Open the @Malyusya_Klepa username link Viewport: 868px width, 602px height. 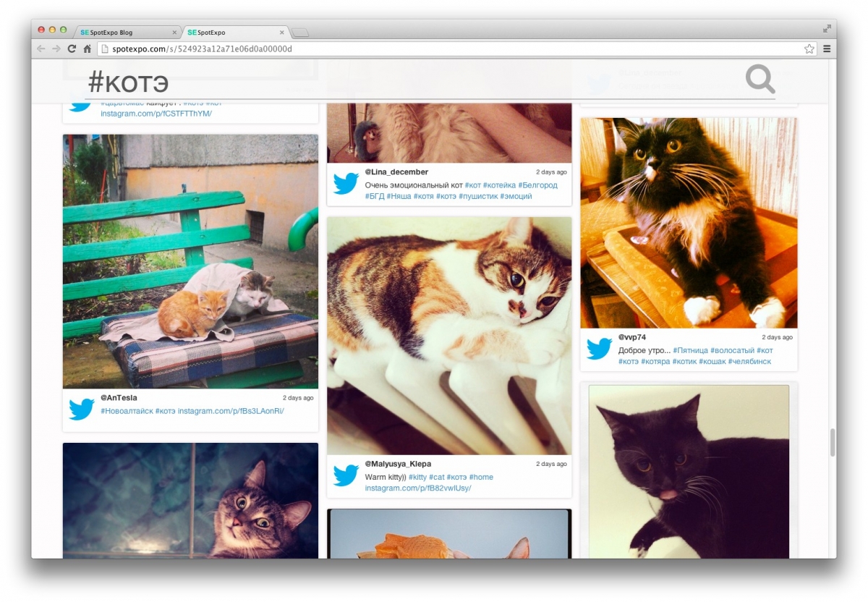398,464
